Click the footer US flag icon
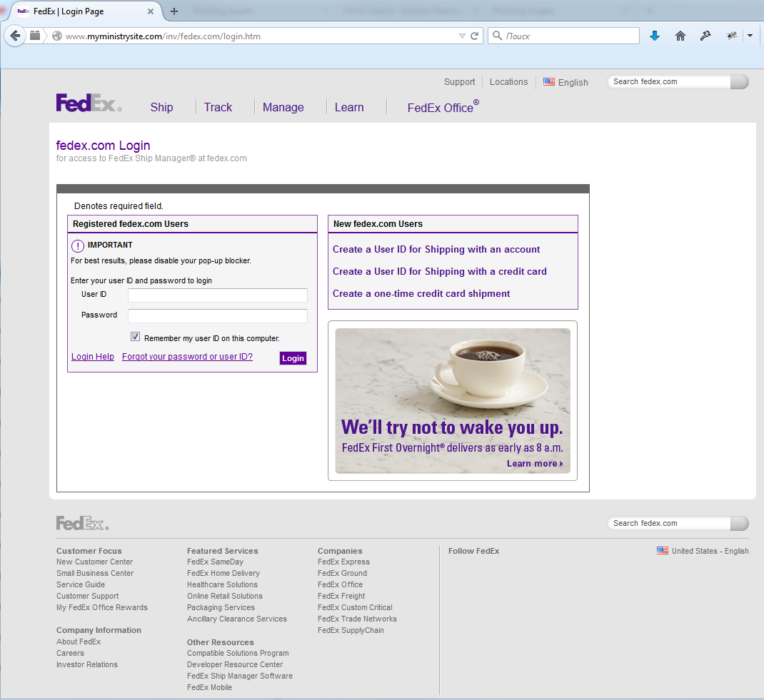Viewport: 764px width, 700px height. tap(662, 551)
